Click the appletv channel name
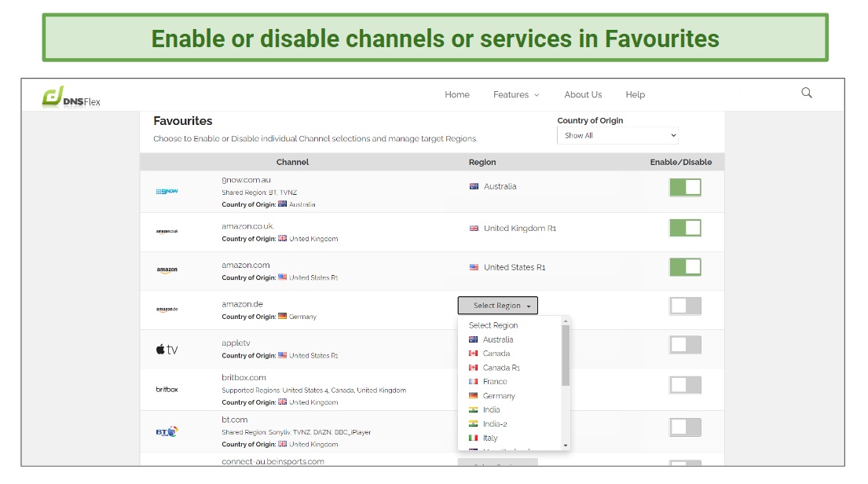The height and width of the screenshot is (484, 868). [x=236, y=343]
